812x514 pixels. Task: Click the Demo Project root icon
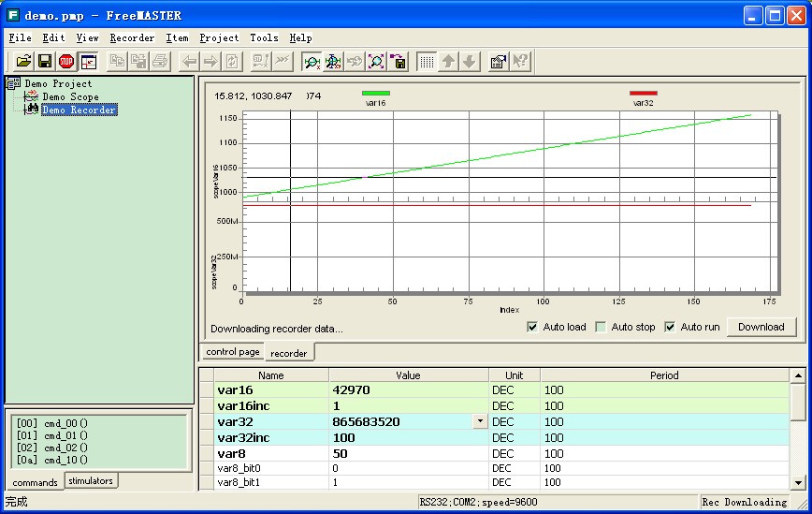[14, 83]
